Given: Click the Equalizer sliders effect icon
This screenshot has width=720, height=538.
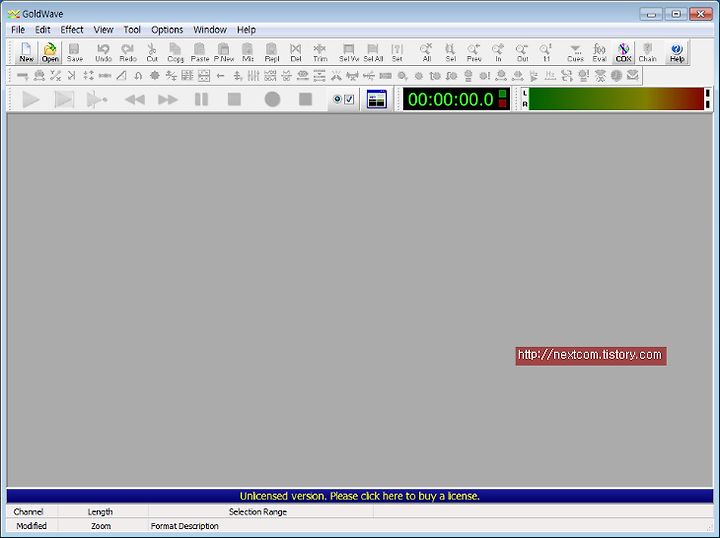Looking at the screenshot, I should pos(253,76).
